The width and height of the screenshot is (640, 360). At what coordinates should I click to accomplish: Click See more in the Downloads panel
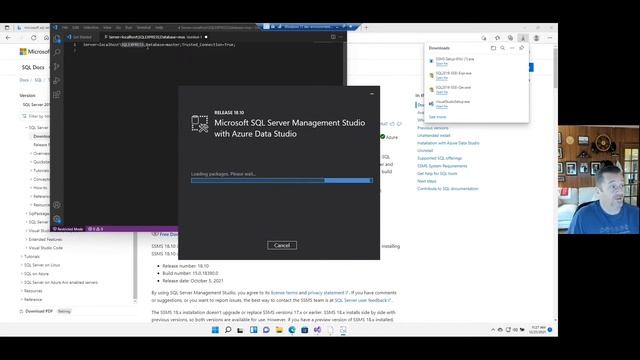(437, 117)
